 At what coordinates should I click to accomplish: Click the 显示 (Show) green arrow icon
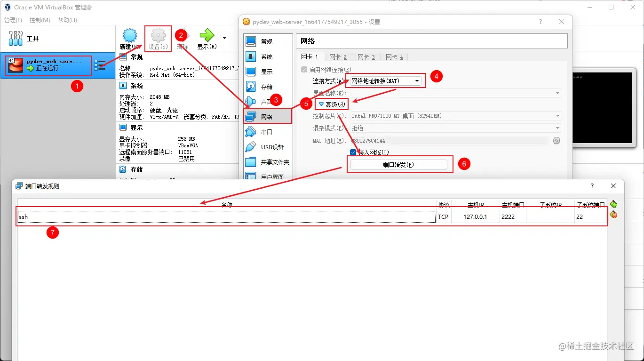pos(207,35)
